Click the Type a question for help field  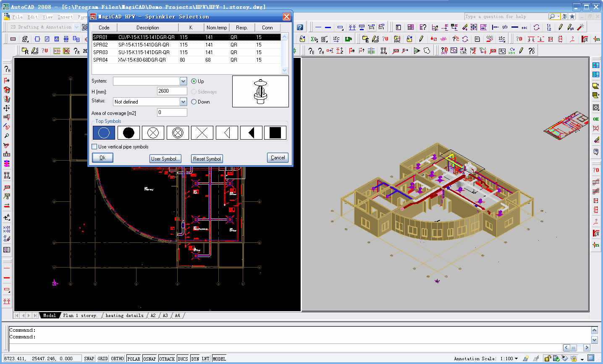[x=506, y=16]
